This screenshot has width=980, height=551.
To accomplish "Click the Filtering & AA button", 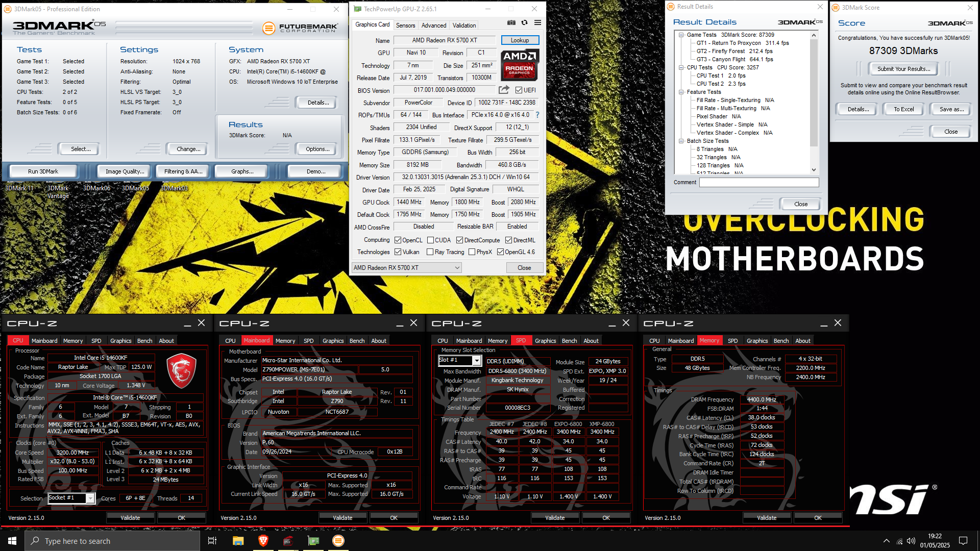I will (183, 171).
